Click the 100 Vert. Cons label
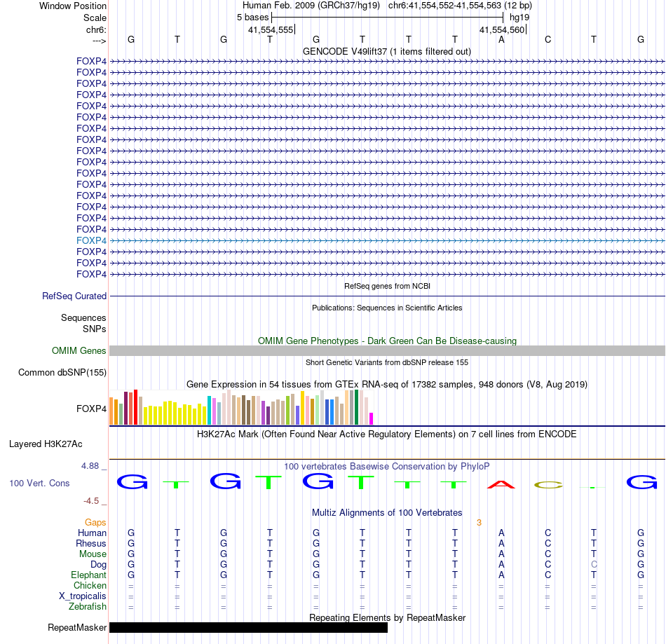666x644 pixels. pos(39,483)
